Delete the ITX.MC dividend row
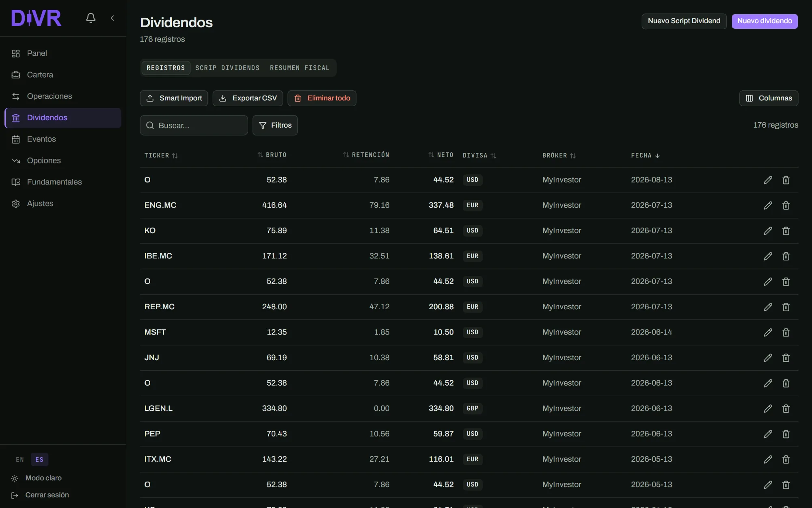The image size is (812, 508). [x=786, y=459]
